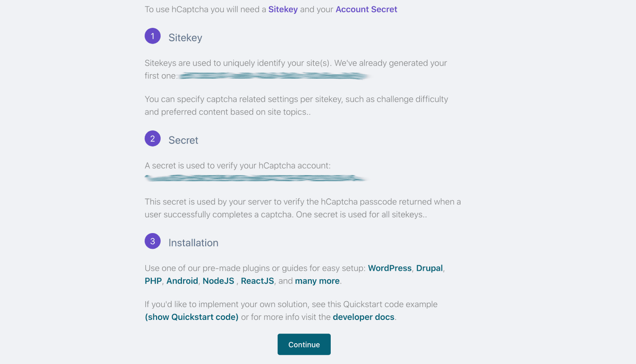Open the Sitekey link in the intro
Image resolution: width=636 pixels, height=364 pixels.
(x=283, y=9)
